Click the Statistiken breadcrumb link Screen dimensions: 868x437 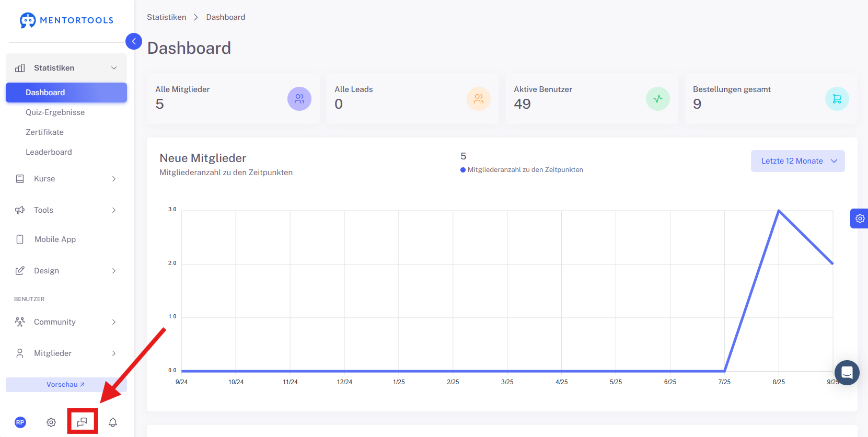coord(166,17)
